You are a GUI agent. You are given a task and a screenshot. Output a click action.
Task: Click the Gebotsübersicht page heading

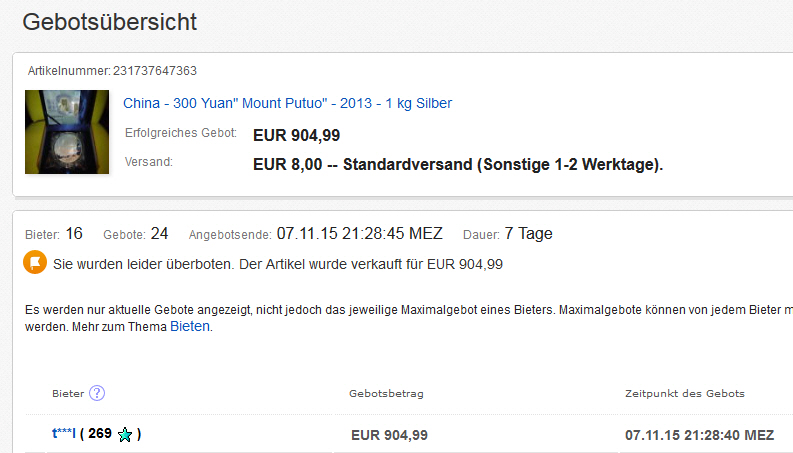110,22
